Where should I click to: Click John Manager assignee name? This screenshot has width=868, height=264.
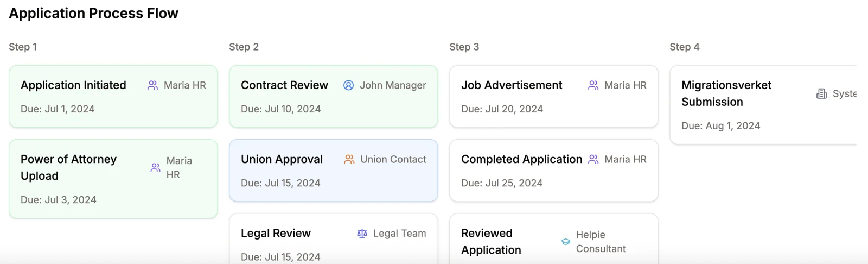tap(393, 85)
